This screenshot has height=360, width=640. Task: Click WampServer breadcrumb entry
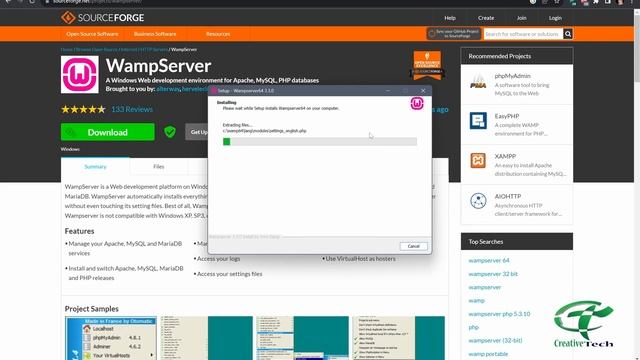pos(184,49)
